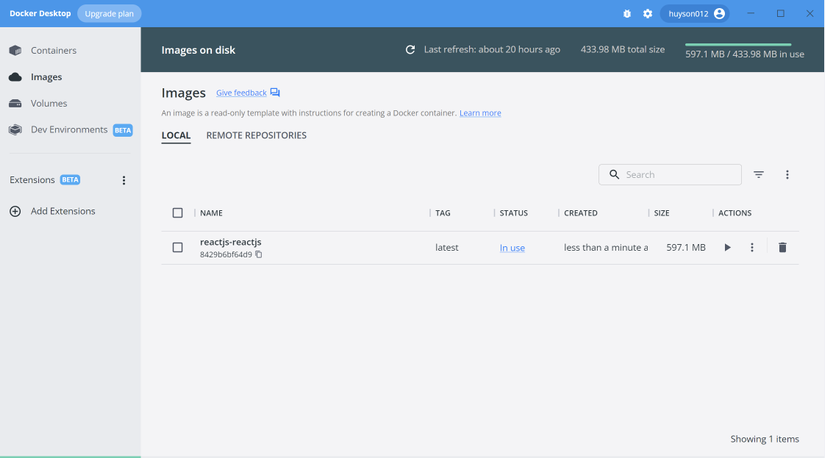825x458 pixels.
Task: Click the Containers sidebar icon
Action: pyautogui.click(x=15, y=51)
